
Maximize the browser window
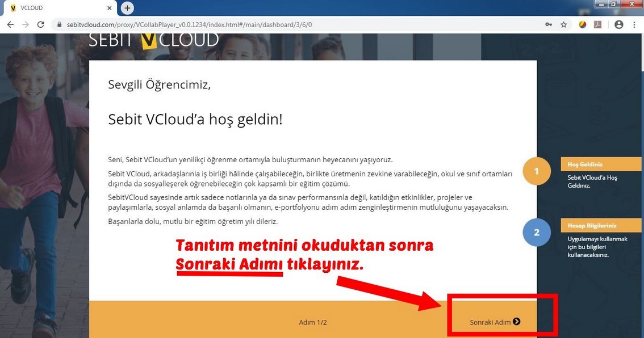(613, 4)
